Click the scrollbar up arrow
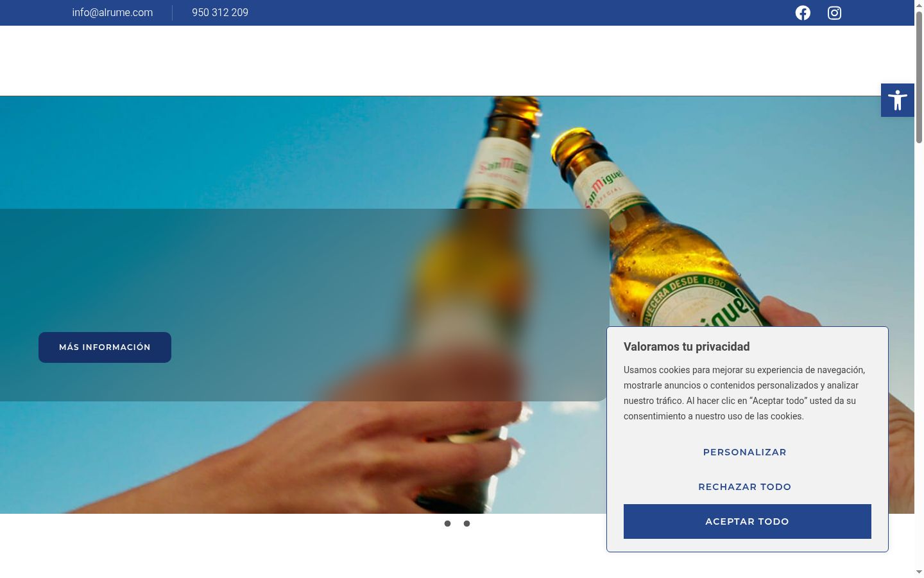Screen dimensions: 924x578 click(919, 4)
